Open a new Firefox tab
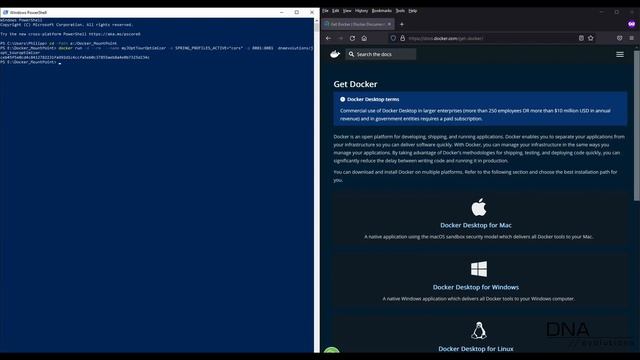Viewport: 640px width, 360px height. [x=402, y=24]
